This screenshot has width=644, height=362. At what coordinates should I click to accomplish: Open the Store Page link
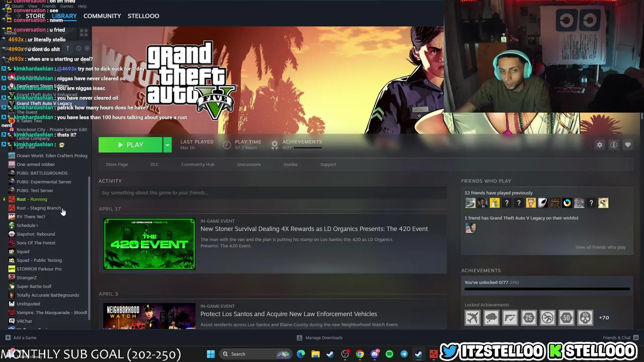tap(117, 164)
